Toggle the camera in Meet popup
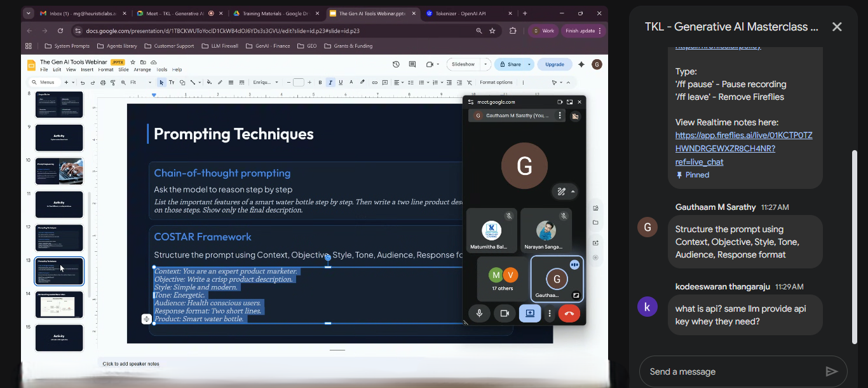The image size is (868, 388). [505, 314]
